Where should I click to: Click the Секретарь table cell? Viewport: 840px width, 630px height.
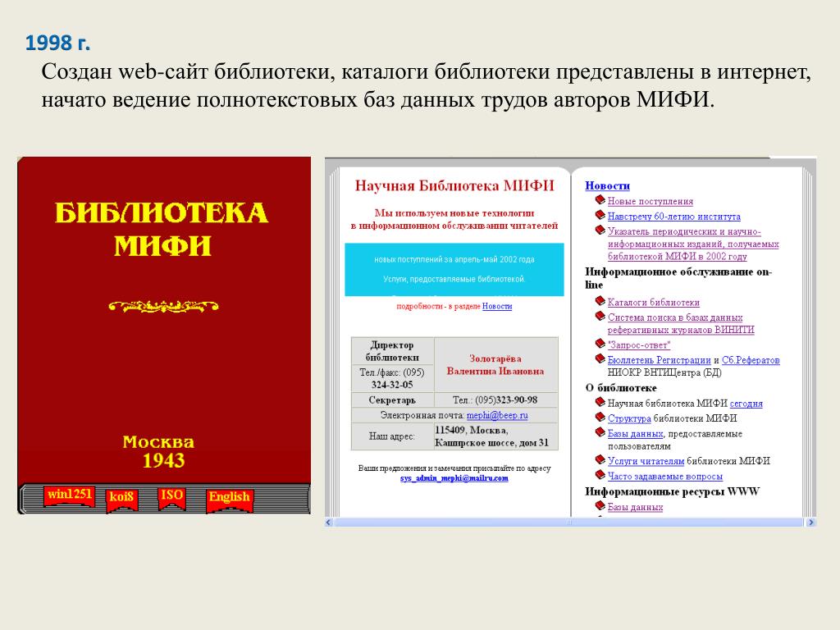point(392,400)
